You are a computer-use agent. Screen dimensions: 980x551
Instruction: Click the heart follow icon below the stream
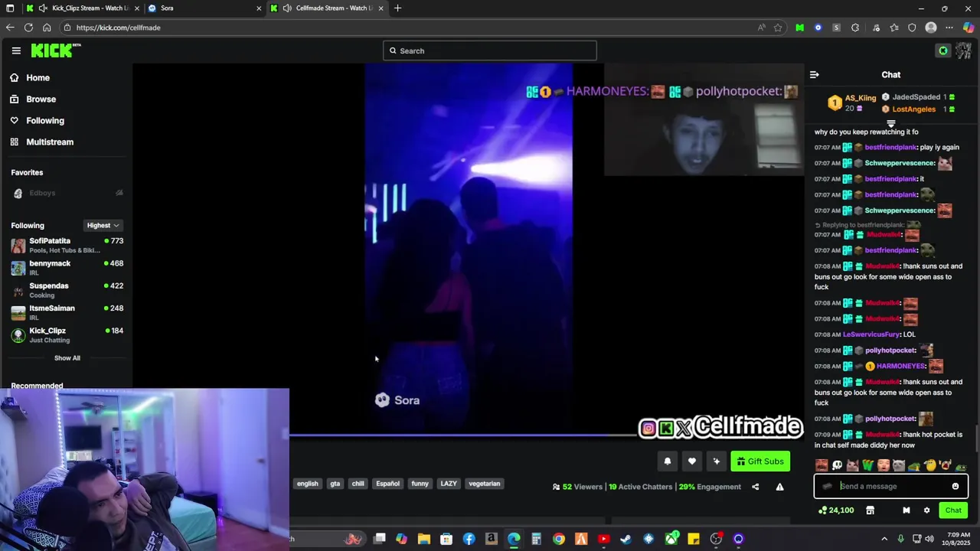[x=691, y=461]
